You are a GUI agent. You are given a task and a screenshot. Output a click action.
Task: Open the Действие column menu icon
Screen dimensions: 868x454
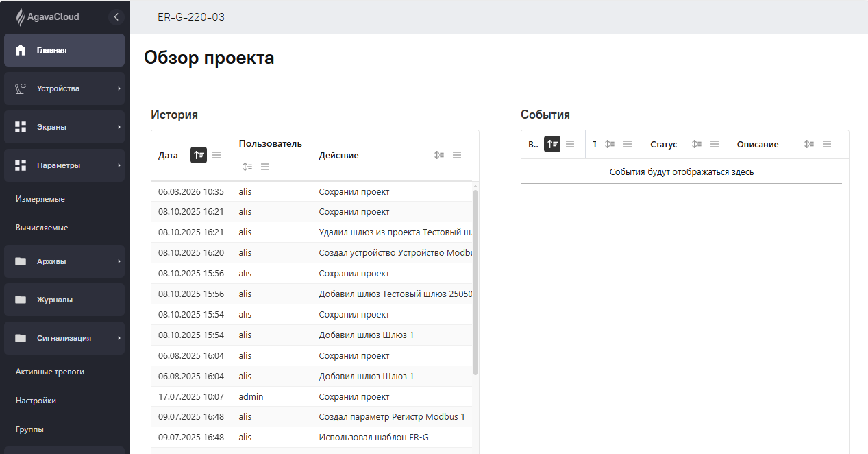click(457, 156)
